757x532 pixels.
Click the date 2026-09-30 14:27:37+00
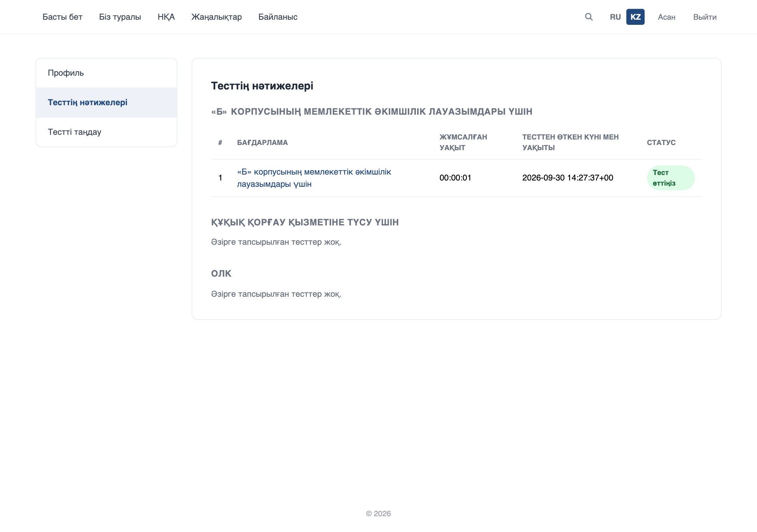point(568,178)
